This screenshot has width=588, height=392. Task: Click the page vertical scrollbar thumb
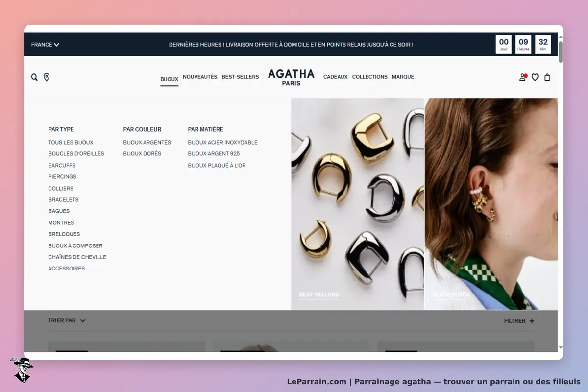click(561, 52)
